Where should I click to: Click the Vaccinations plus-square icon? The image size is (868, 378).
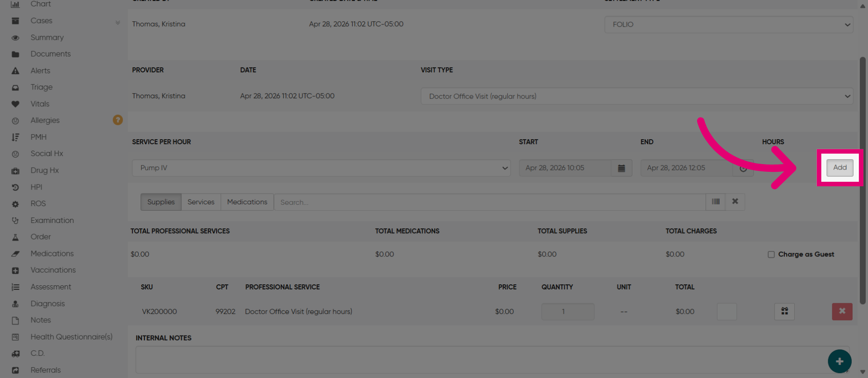[x=15, y=270]
